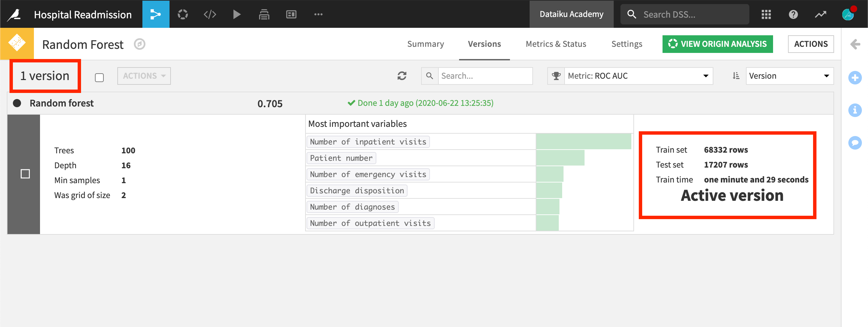Open the stacked layers icon in navbar
The image size is (868, 327).
point(264,14)
